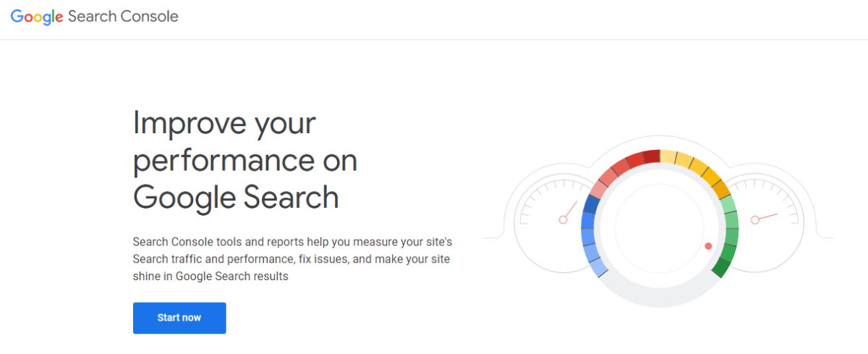The width and height of the screenshot is (868, 354).
Task: Click the left gauge needle pivot circle
Action: pyautogui.click(x=562, y=219)
